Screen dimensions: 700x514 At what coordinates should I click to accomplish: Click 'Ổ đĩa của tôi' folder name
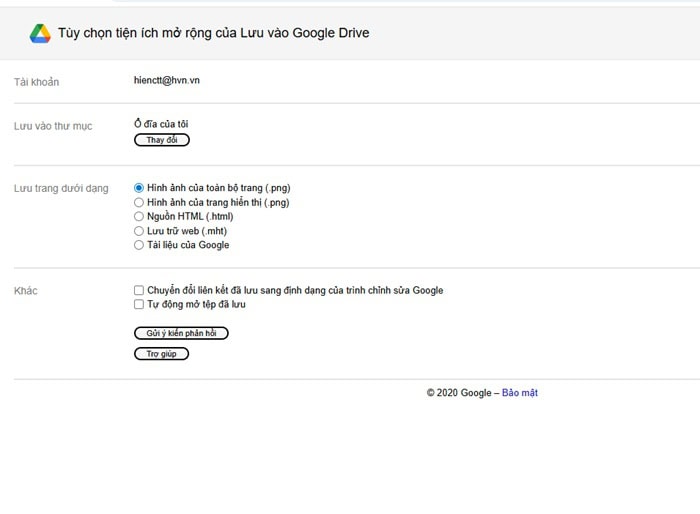[161, 124]
